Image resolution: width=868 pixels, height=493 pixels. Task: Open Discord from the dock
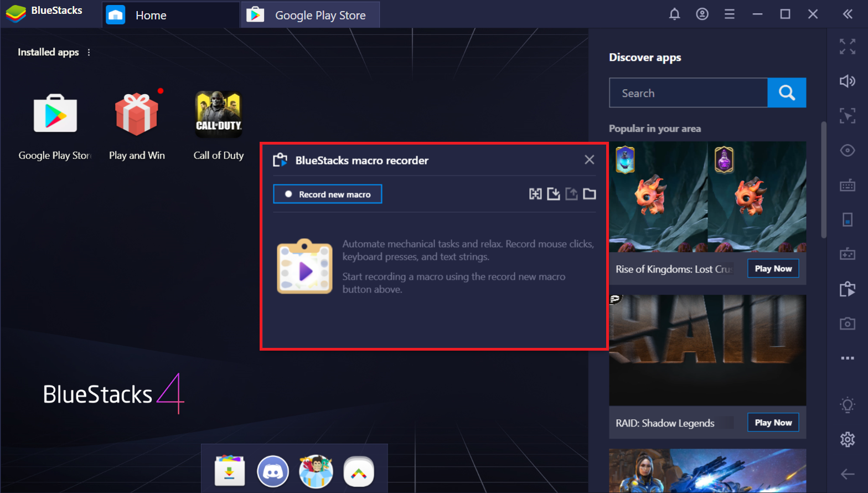273,471
